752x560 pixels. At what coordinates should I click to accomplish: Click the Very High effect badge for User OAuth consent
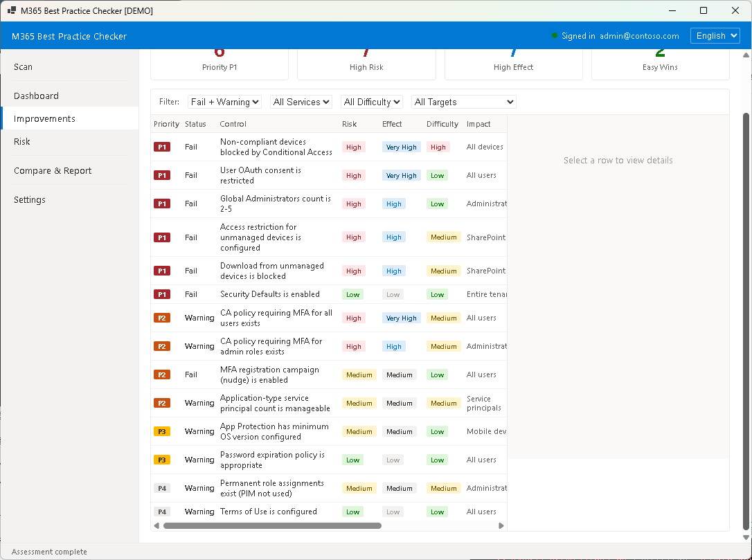tap(401, 175)
